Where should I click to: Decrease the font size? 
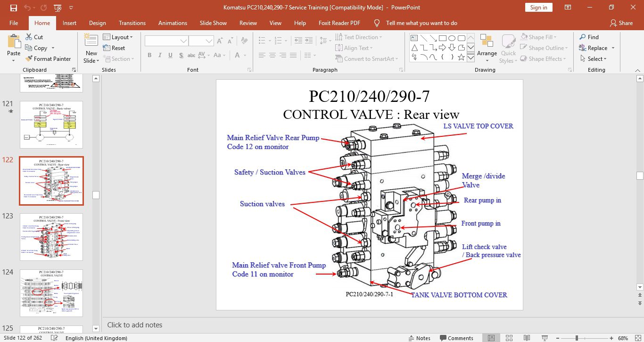[x=231, y=41]
